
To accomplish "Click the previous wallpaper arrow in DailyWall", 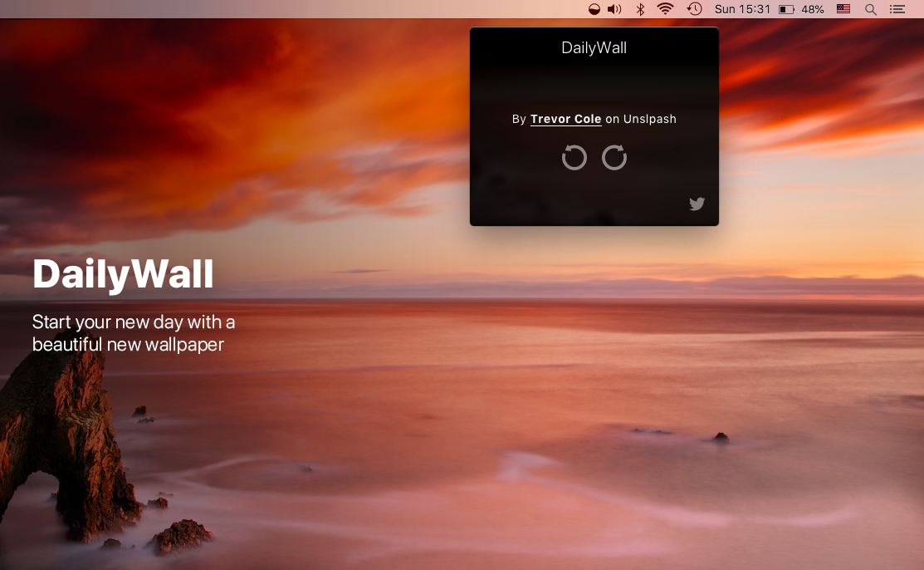I will click(574, 158).
